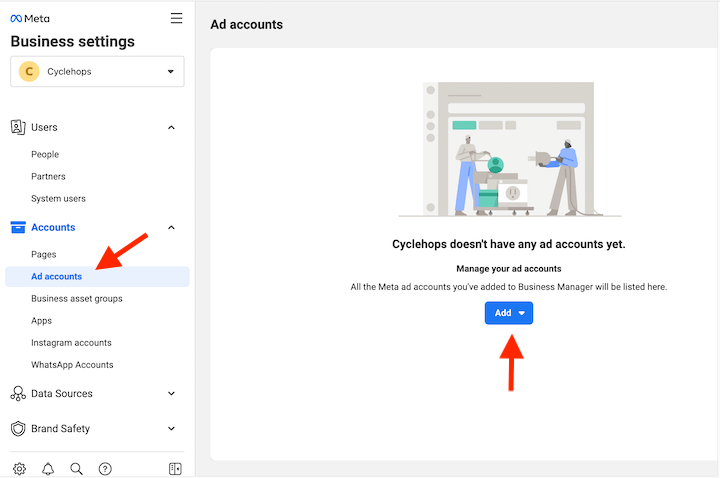This screenshot has height=478, width=720.
Task: Open settings gear icon
Action: point(19,469)
